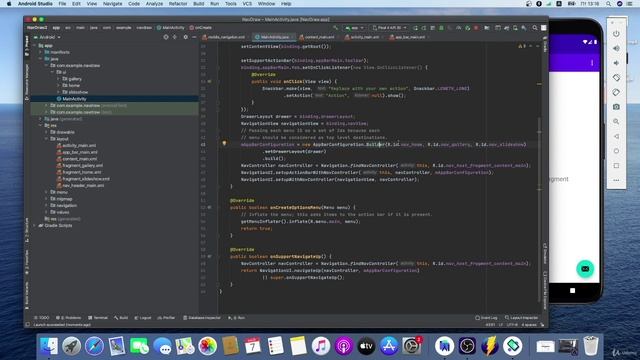Select activity_main.xml in the layout folder
This screenshot has height=360, width=640.
(79, 146)
